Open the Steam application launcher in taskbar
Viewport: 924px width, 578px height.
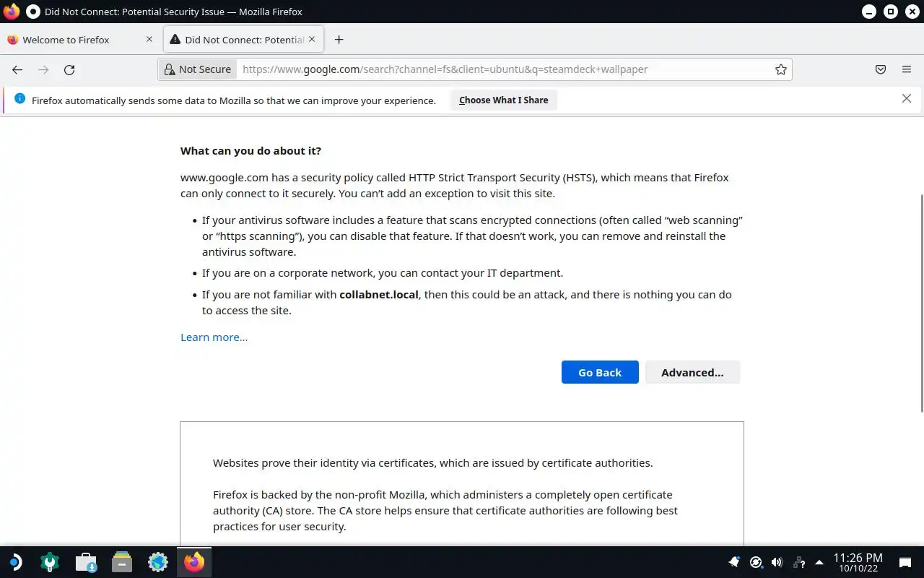14,562
